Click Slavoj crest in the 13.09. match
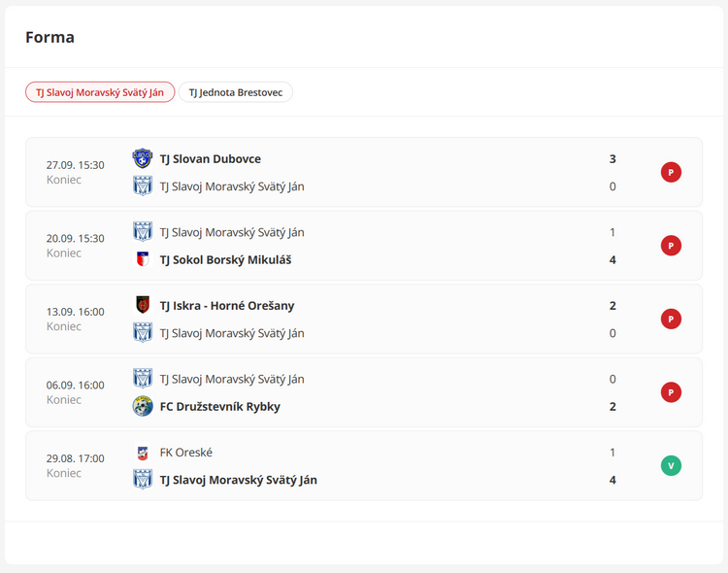This screenshot has width=728, height=573. click(143, 333)
